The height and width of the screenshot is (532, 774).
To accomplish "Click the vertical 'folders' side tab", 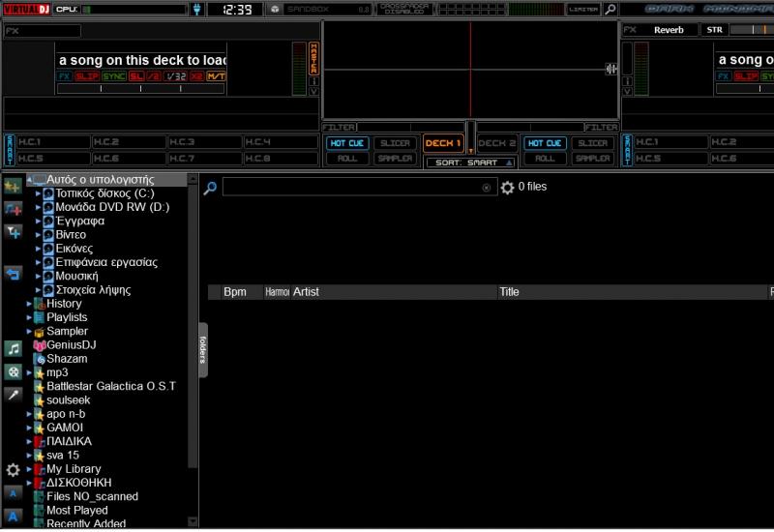I will (x=203, y=350).
